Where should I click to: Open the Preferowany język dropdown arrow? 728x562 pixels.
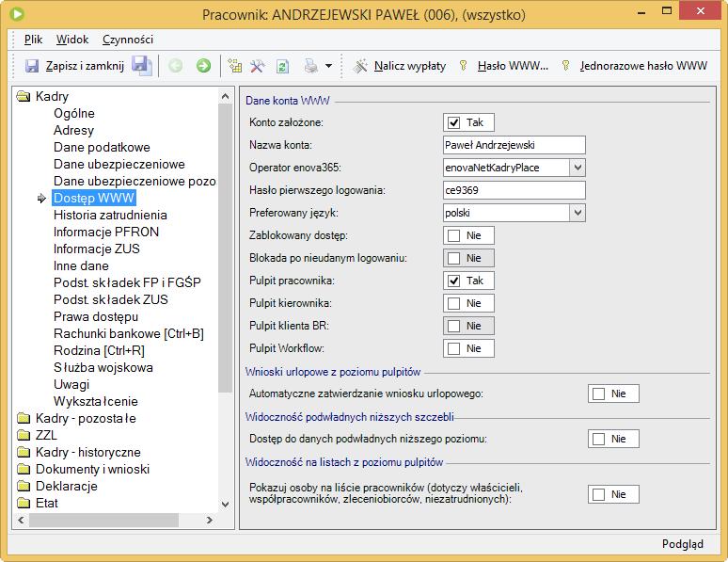click(x=578, y=213)
